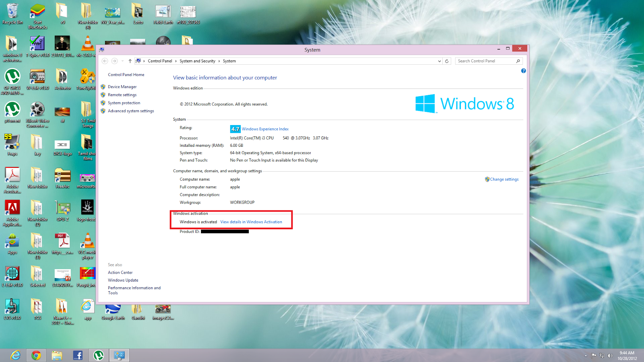644x362 pixels.
Task: Select the Lotto folder icon
Action: (x=138, y=14)
